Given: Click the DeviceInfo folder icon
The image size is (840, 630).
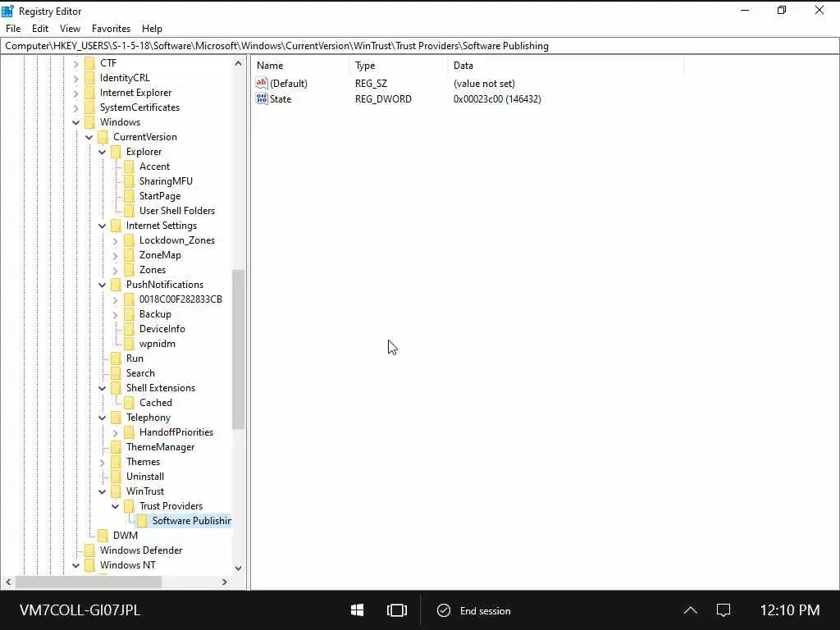Looking at the screenshot, I should coord(129,329).
